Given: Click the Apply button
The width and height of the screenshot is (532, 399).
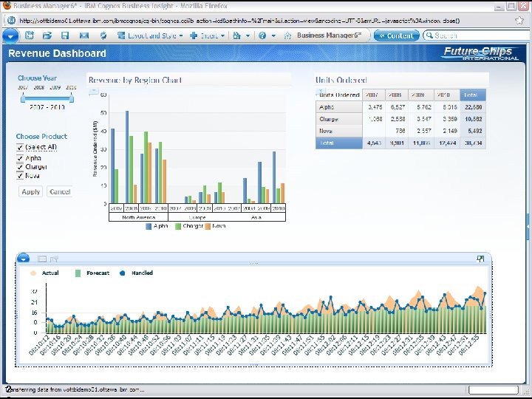Looking at the screenshot, I should (x=30, y=191).
